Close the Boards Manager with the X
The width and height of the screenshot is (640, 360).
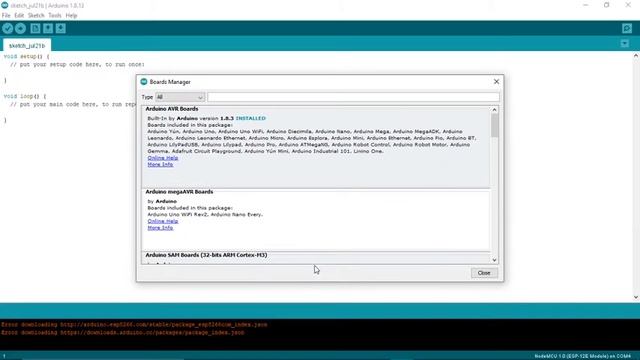pyautogui.click(x=496, y=82)
